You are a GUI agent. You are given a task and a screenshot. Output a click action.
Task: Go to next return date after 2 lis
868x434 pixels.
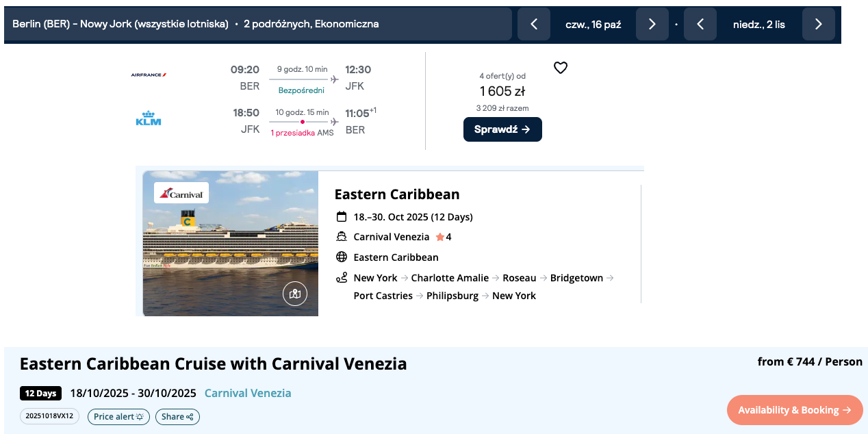click(x=818, y=25)
